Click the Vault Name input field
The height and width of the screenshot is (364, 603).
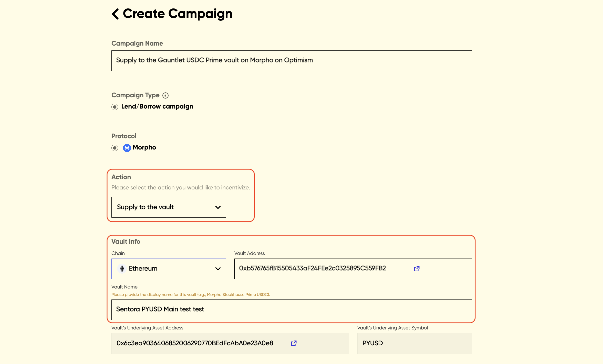tap(292, 309)
